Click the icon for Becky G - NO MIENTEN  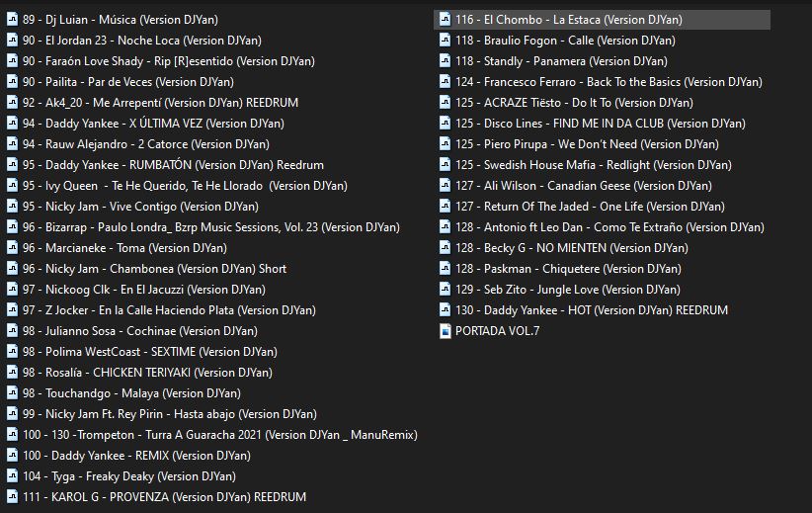pos(445,247)
